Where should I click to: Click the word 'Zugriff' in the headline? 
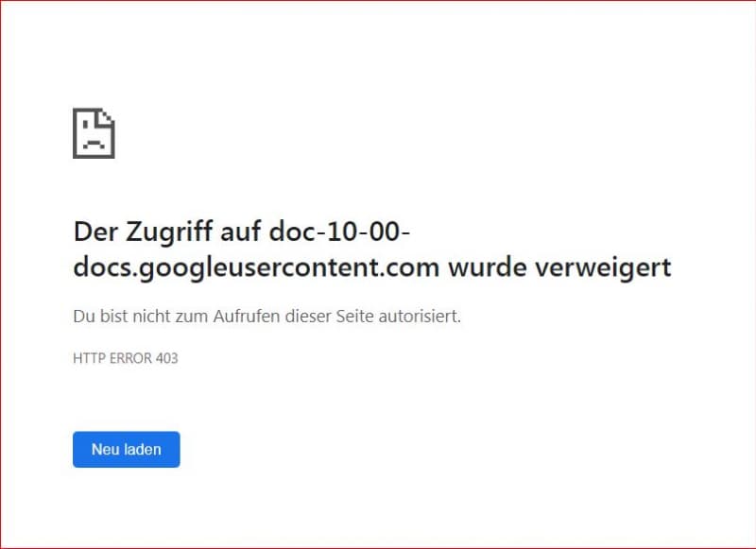(x=169, y=232)
